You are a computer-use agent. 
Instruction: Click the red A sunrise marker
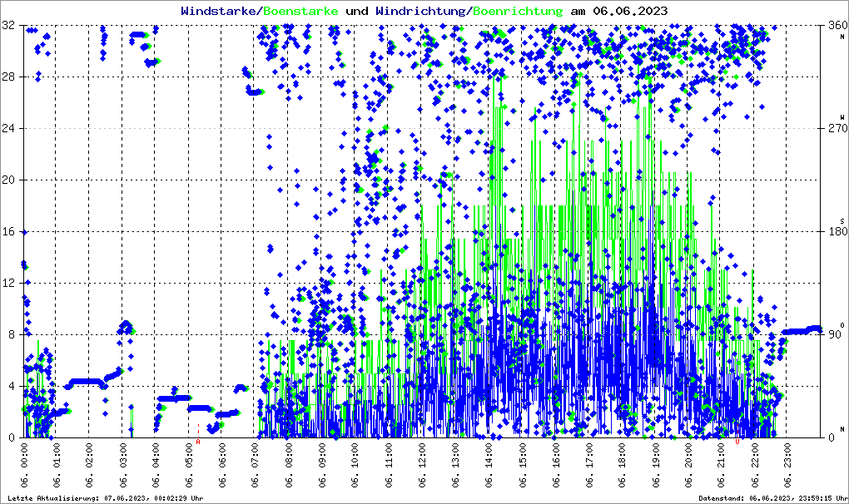click(198, 442)
